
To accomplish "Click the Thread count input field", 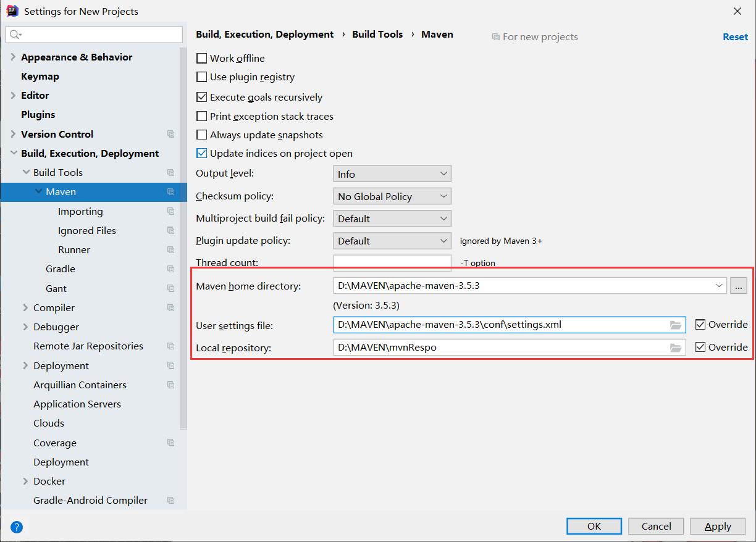I will pos(392,262).
